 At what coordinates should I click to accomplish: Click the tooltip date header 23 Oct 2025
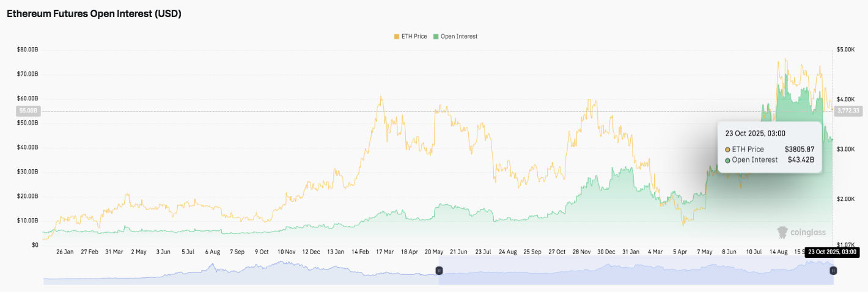click(755, 133)
